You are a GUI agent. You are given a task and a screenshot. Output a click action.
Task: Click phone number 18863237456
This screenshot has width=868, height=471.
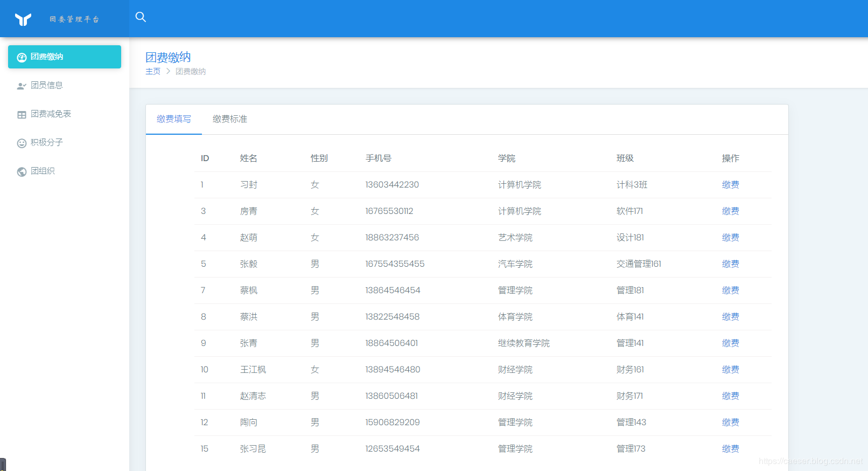(x=392, y=238)
